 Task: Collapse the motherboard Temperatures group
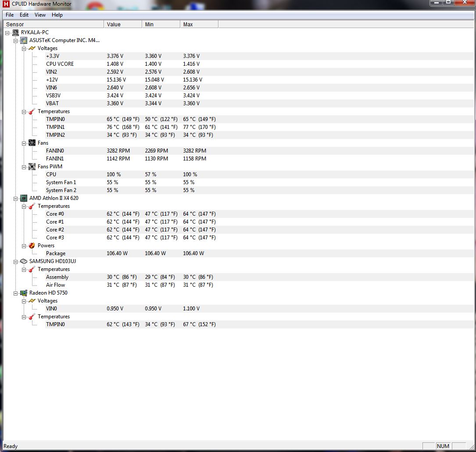24,112
